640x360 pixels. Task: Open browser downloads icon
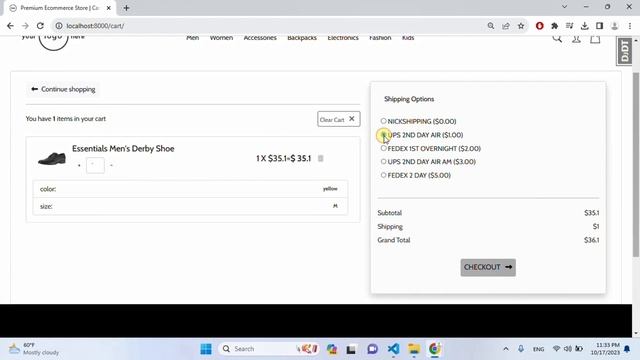pyautogui.click(x=584, y=26)
